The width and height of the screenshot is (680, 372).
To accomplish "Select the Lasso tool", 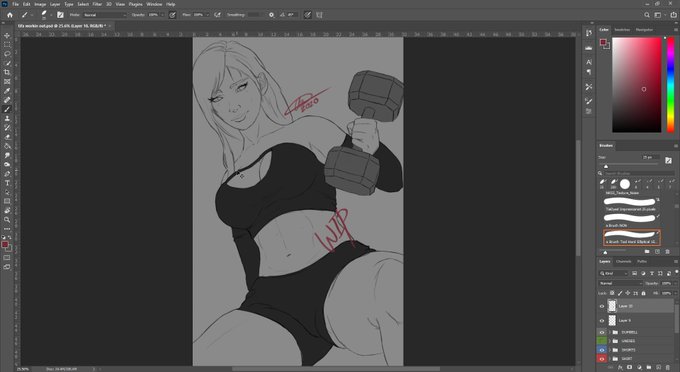I will 7,54.
